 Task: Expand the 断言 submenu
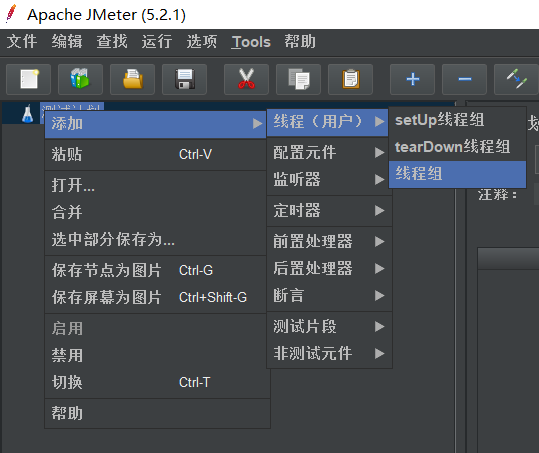pyautogui.click(x=329, y=295)
